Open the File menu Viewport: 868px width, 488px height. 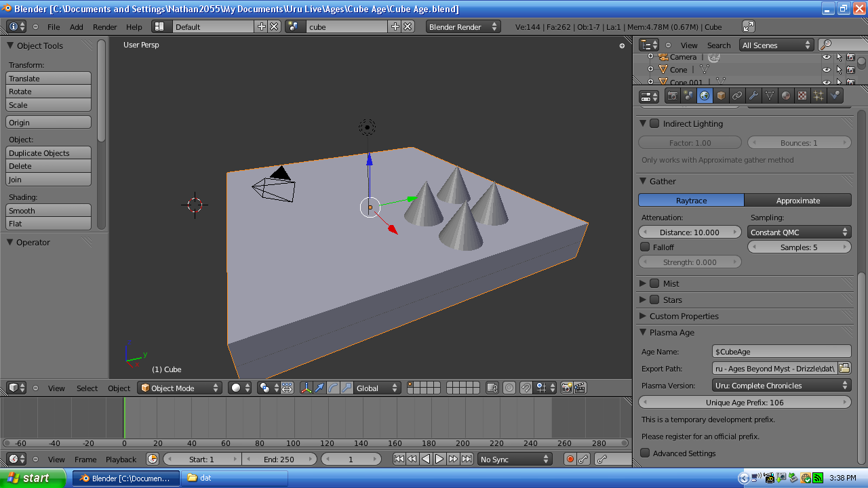(x=54, y=27)
